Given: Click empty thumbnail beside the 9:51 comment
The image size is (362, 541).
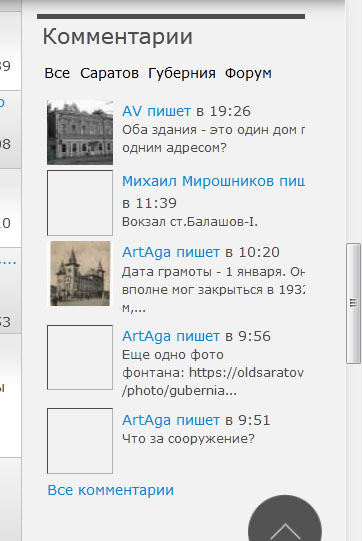Looking at the screenshot, I should tap(80, 441).
